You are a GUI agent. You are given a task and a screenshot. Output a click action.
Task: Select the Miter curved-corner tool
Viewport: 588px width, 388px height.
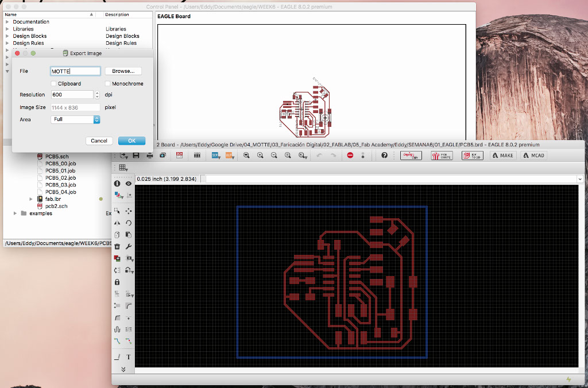[129, 306]
